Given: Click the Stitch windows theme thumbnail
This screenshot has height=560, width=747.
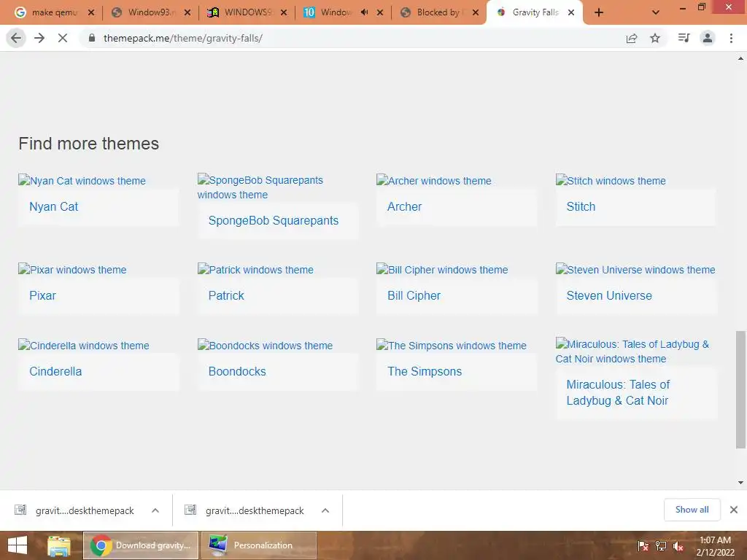Looking at the screenshot, I should click(611, 181).
